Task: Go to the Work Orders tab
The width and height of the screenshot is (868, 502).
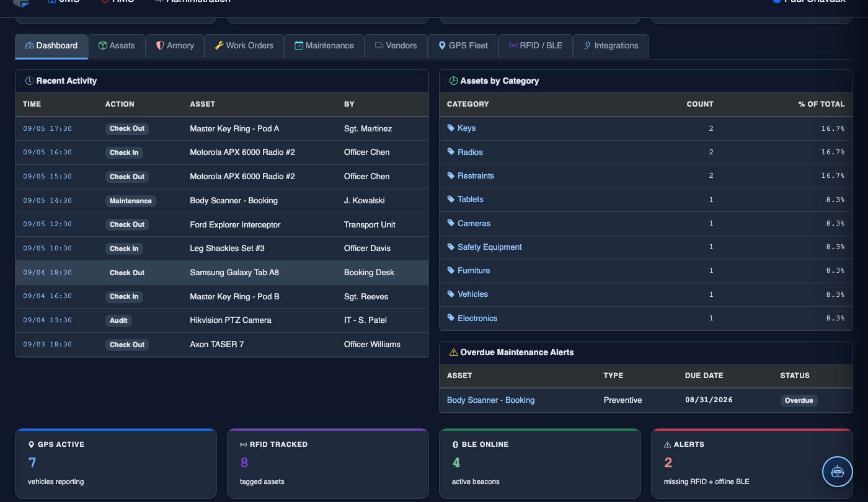Action: [x=244, y=46]
